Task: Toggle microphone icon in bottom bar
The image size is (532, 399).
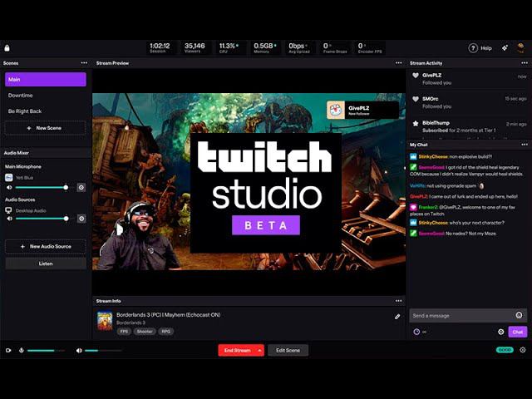Action: point(22,350)
